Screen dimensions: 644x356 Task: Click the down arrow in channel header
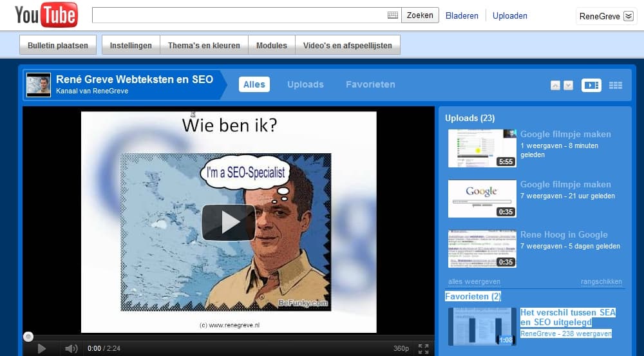click(x=569, y=86)
